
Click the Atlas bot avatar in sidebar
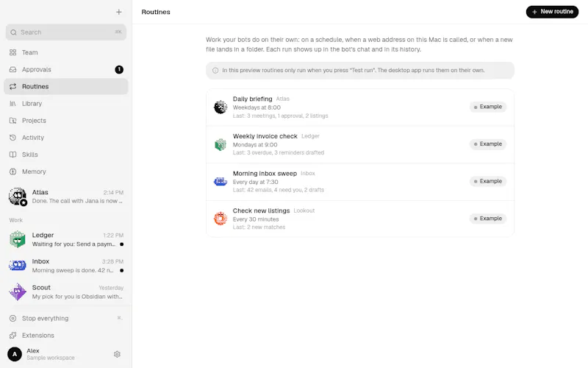(18, 197)
